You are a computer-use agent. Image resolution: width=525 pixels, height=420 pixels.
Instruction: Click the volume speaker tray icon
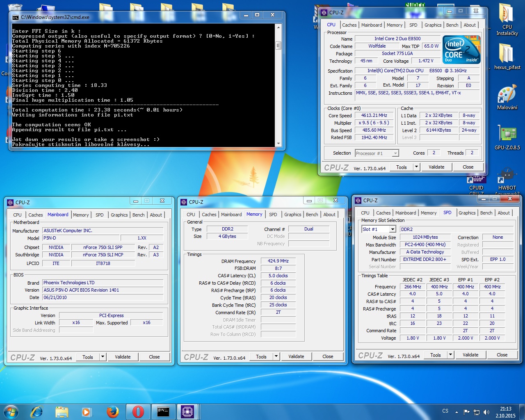pos(486,412)
